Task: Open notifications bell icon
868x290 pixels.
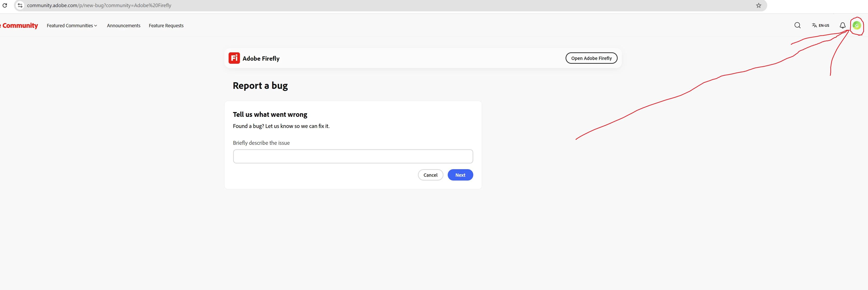Action: pos(842,25)
